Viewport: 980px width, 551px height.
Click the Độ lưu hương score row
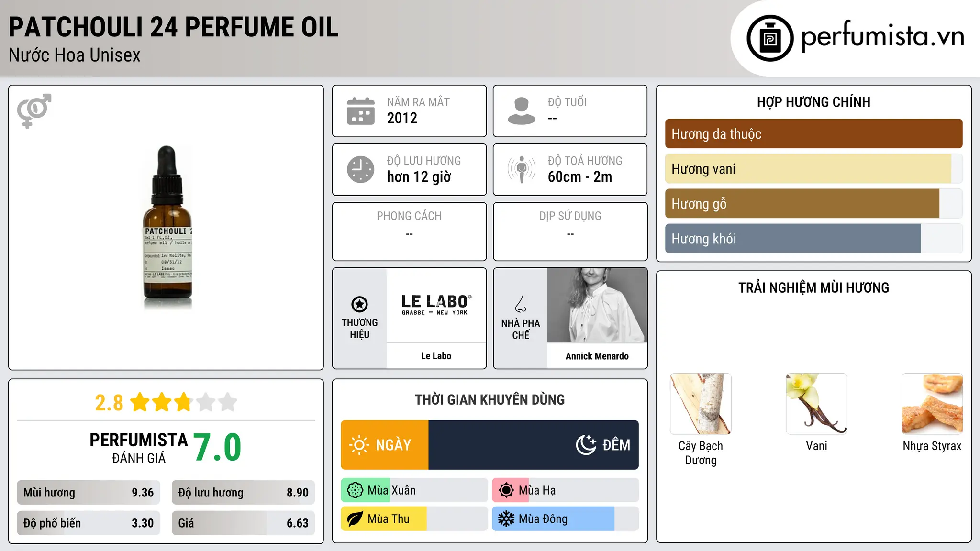click(244, 492)
